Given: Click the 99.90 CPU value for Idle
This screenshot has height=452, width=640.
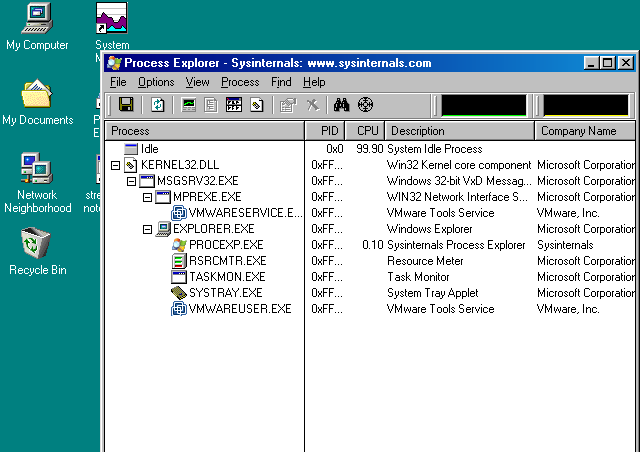Looking at the screenshot, I should coord(370,149).
